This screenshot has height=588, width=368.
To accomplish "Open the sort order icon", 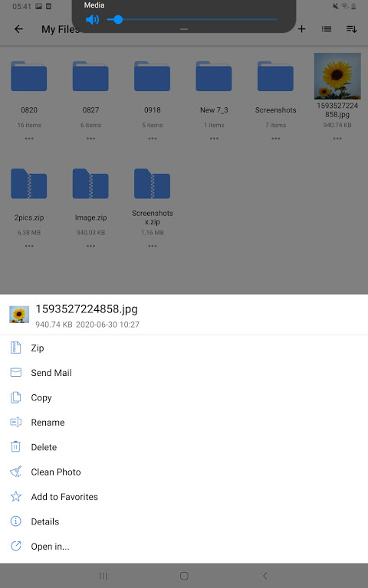I will pos(351,29).
